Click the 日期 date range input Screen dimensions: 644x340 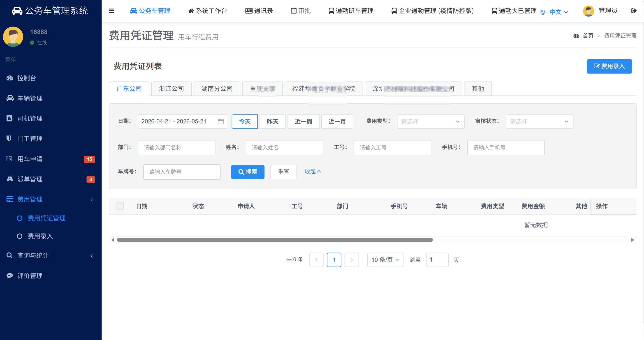tap(183, 122)
